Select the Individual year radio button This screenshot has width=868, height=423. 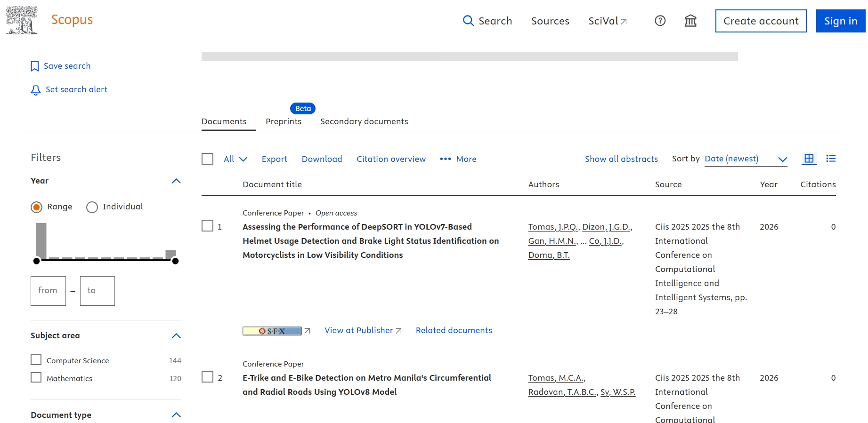tap(92, 207)
